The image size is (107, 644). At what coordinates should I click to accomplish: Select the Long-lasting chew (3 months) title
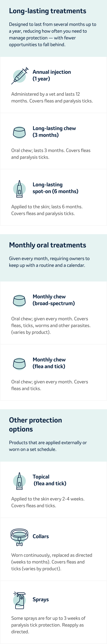click(54, 132)
